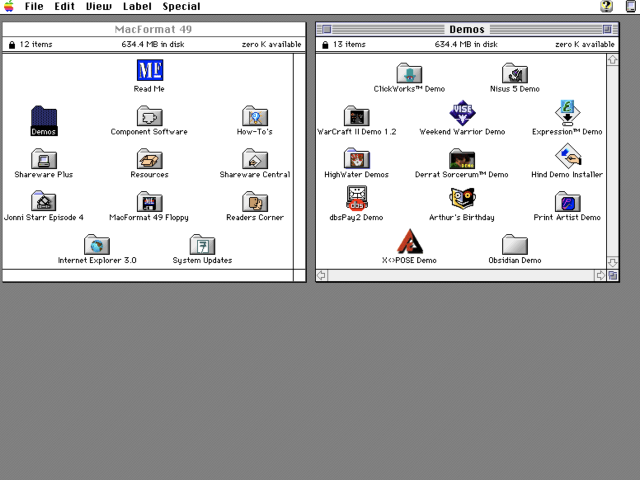Select the X<>POSE Demo icon
The image size is (640, 480).
click(410, 242)
